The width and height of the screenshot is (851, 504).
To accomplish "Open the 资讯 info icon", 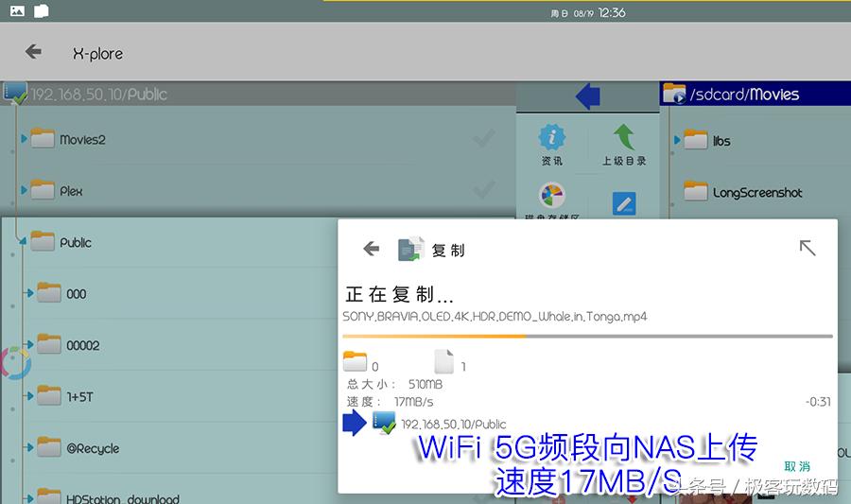I will [x=552, y=137].
